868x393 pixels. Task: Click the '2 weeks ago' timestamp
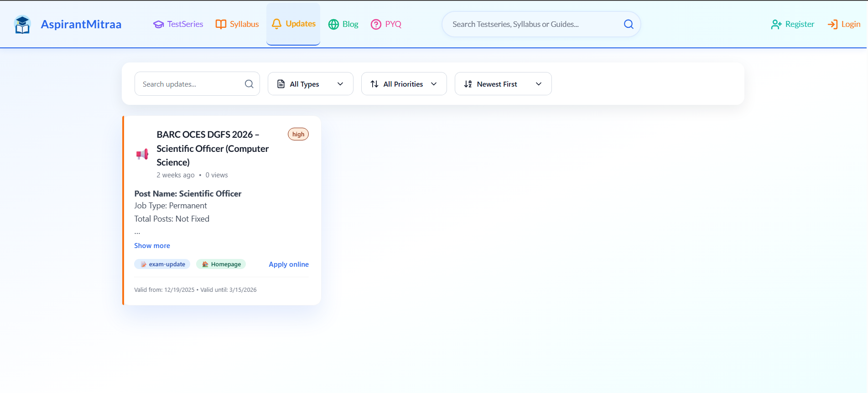tap(176, 175)
